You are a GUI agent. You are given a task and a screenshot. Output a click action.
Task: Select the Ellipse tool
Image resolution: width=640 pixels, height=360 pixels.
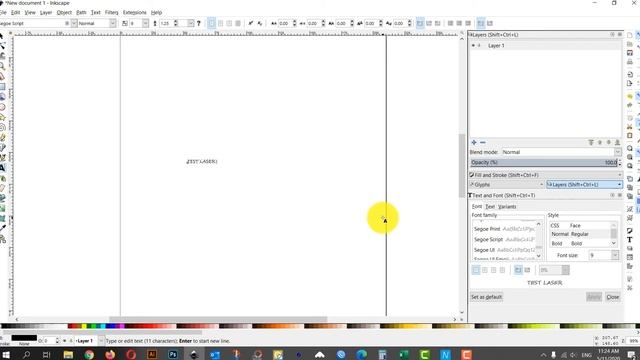(x=2, y=107)
